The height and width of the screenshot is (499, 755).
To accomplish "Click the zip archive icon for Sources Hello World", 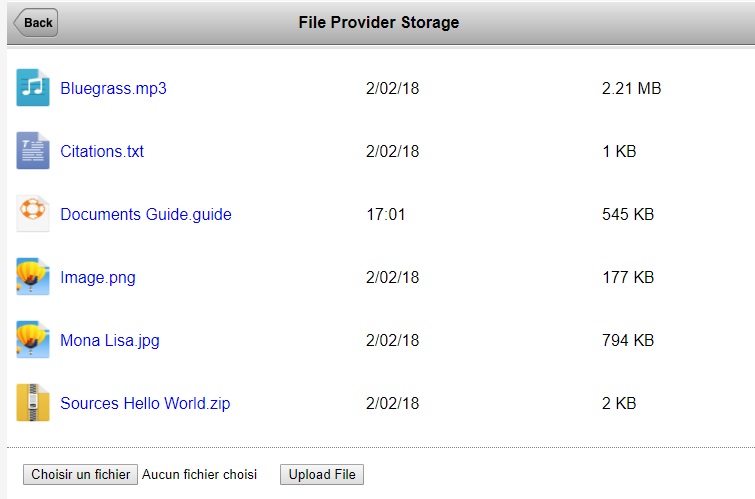I will (x=33, y=403).
